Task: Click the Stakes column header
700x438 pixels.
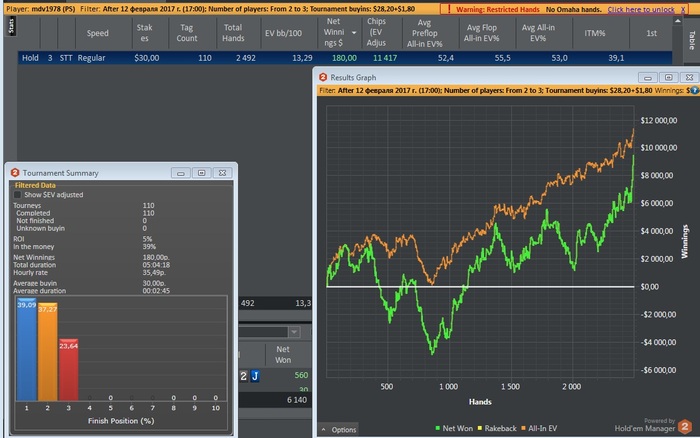Action: 144,33
